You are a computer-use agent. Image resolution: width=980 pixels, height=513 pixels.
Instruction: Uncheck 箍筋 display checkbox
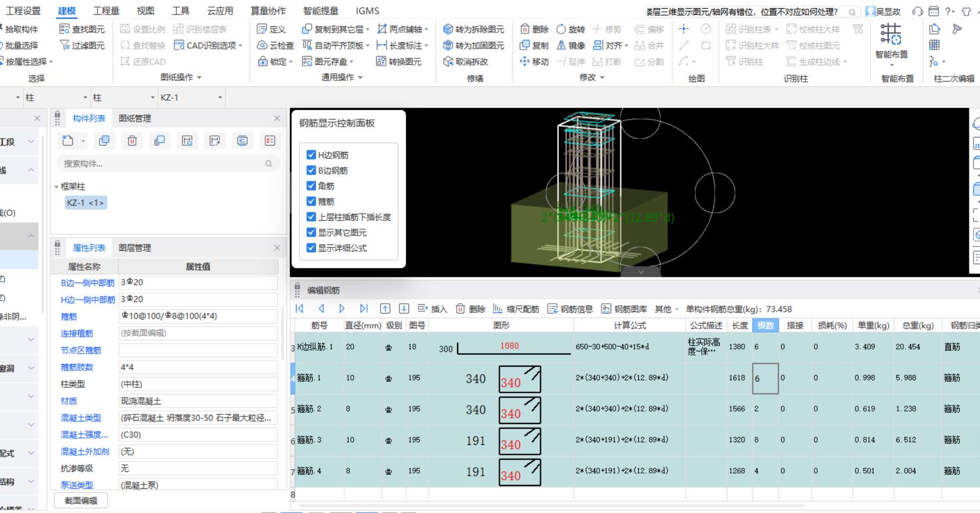pos(311,201)
